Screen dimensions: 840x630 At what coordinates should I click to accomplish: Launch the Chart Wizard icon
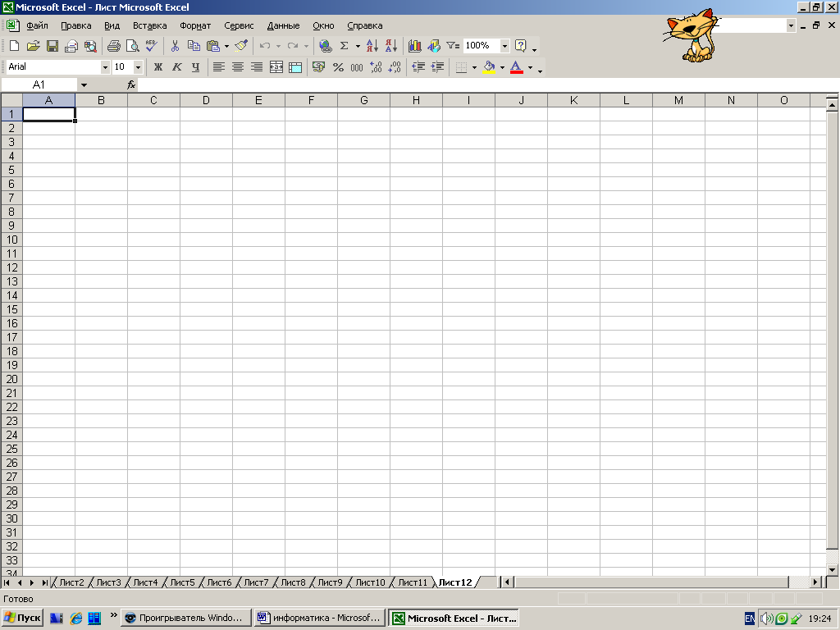tap(414, 46)
